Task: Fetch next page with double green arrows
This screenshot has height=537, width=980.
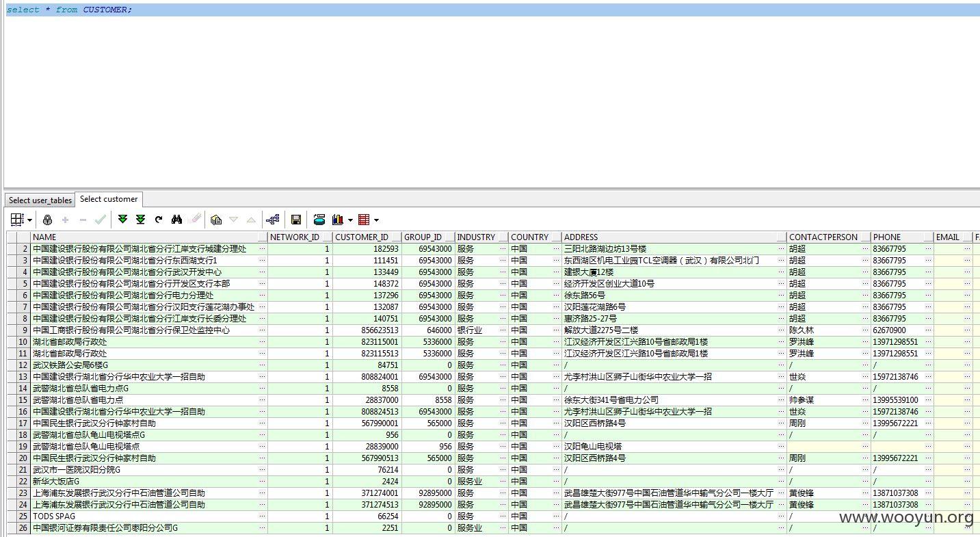Action: click(122, 220)
